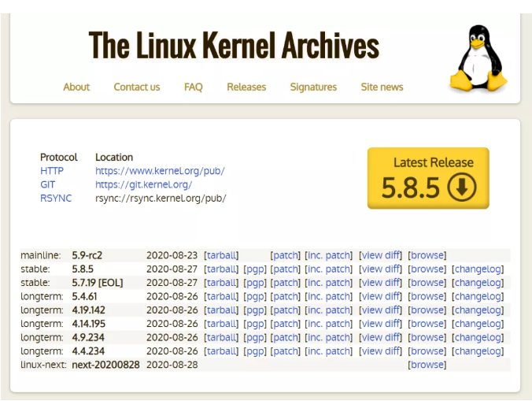
Task: Select the version text 4.14.195
Action: click(x=89, y=324)
